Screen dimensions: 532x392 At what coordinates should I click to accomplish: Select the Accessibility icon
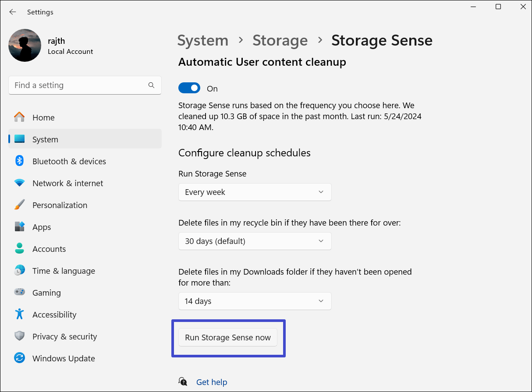pos(19,314)
